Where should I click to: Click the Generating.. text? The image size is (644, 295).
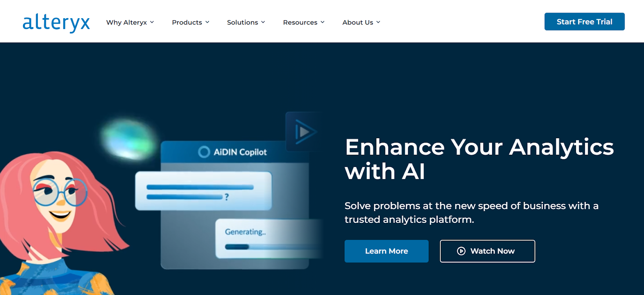pos(245,232)
